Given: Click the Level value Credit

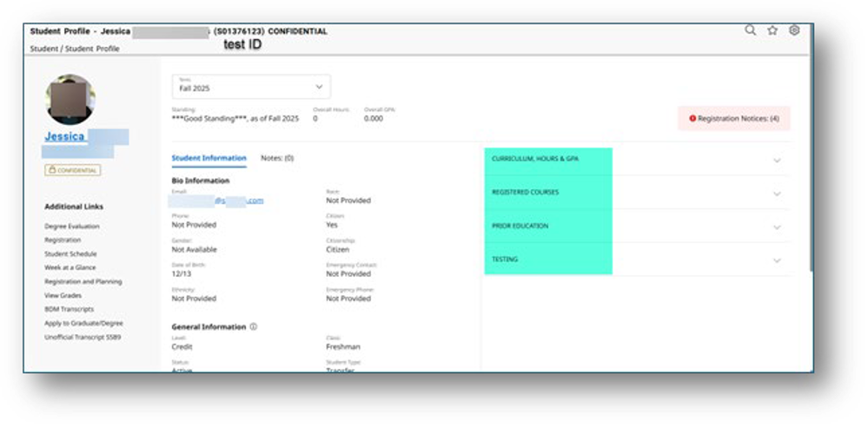Looking at the screenshot, I should click(182, 347).
